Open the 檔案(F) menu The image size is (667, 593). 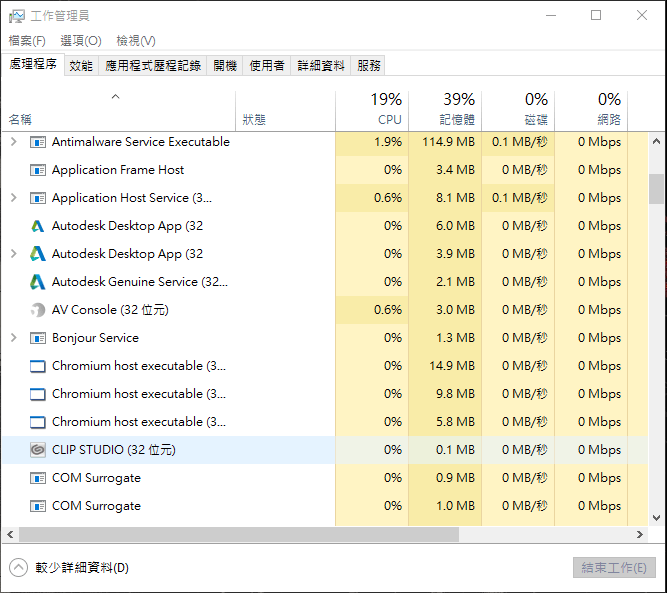click(x=27, y=41)
